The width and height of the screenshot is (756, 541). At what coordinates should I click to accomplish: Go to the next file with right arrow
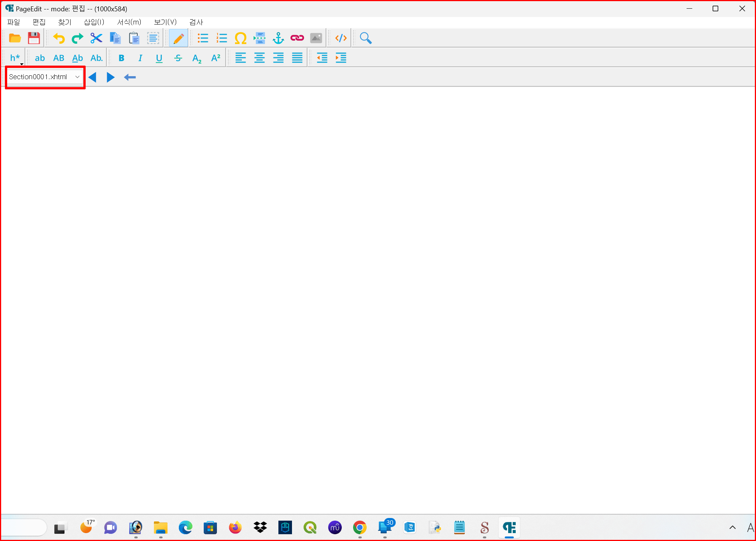coord(111,77)
